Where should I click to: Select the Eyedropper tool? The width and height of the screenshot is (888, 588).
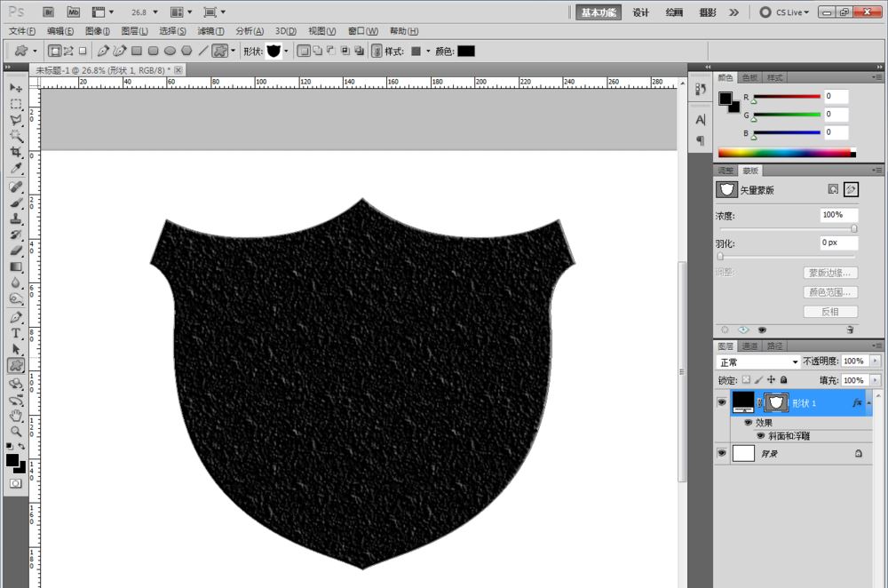pyautogui.click(x=16, y=168)
